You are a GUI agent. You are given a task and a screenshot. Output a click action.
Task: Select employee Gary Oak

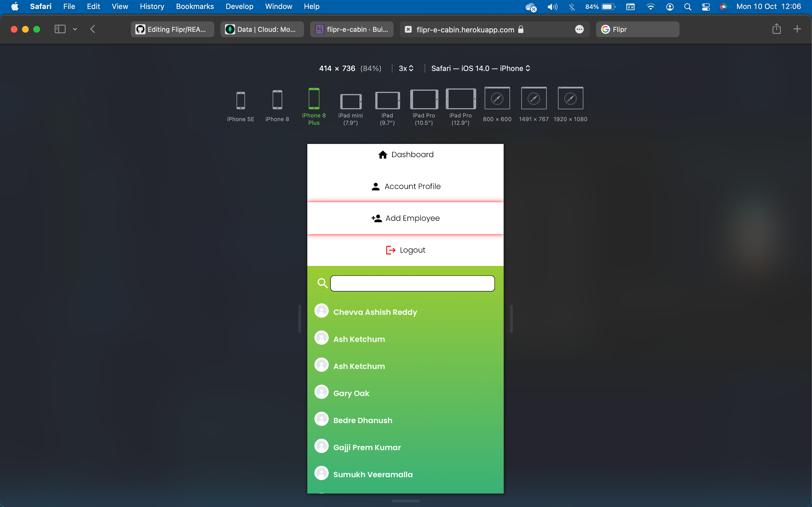(351, 393)
